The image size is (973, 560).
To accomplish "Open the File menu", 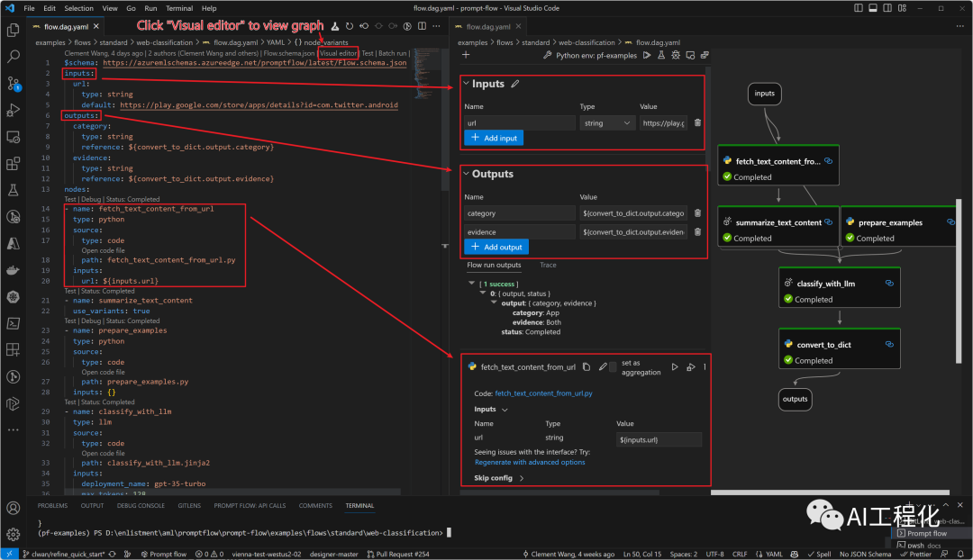I will click(x=29, y=8).
